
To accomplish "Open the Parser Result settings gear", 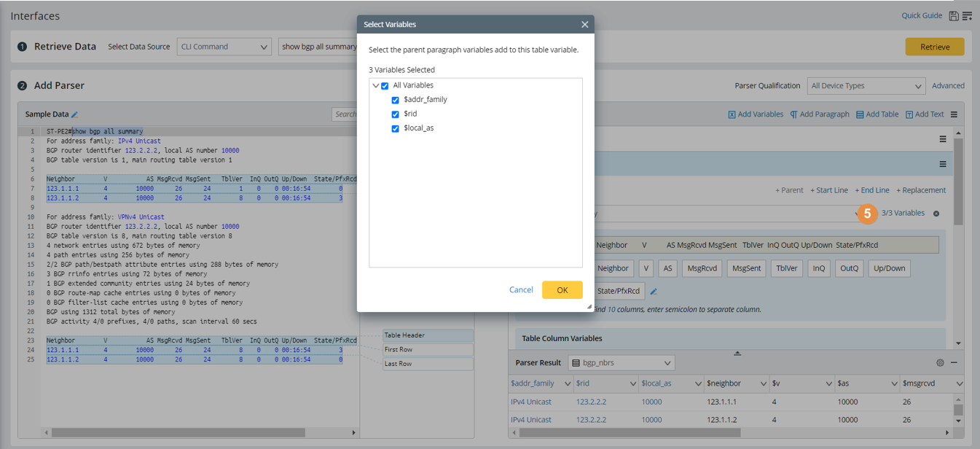I will pos(940,363).
